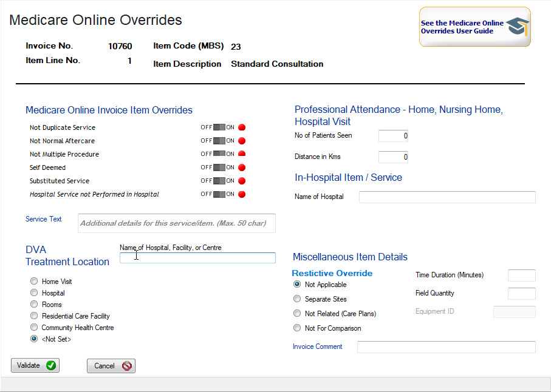Toggle the Not Duplicate Service switch
The image size is (551, 392).
(x=219, y=127)
